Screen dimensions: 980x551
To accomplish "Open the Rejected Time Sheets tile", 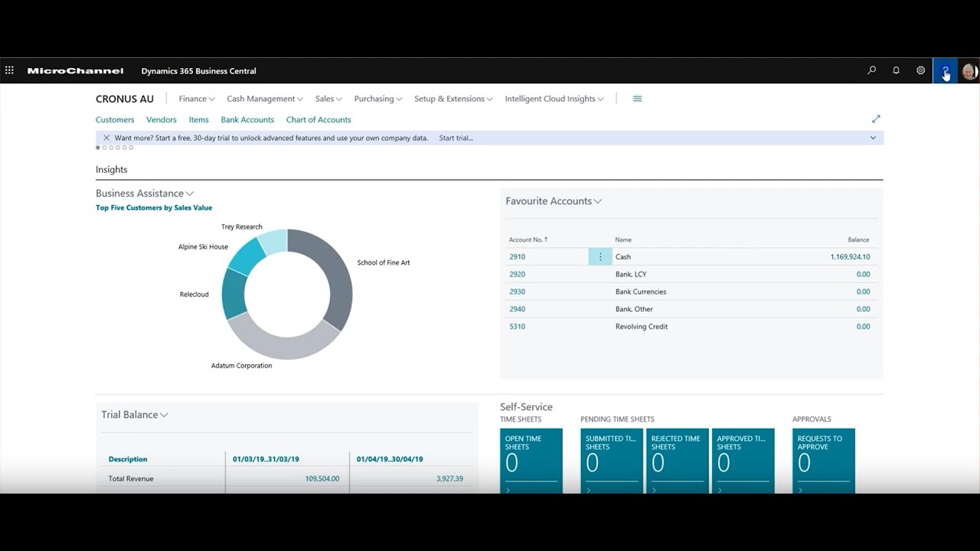I will (x=678, y=461).
